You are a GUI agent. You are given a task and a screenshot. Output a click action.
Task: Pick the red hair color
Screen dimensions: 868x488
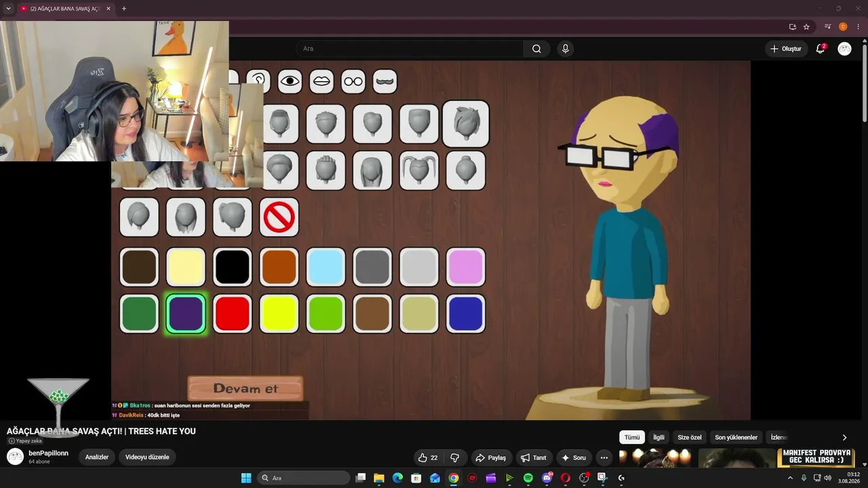(x=232, y=314)
